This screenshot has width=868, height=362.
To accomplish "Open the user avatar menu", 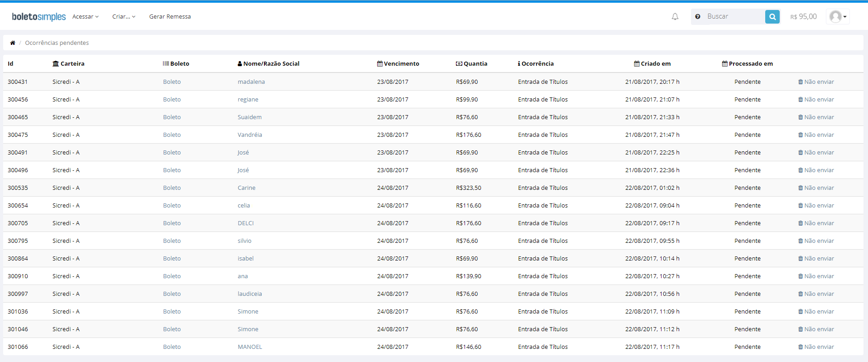I will click(838, 17).
